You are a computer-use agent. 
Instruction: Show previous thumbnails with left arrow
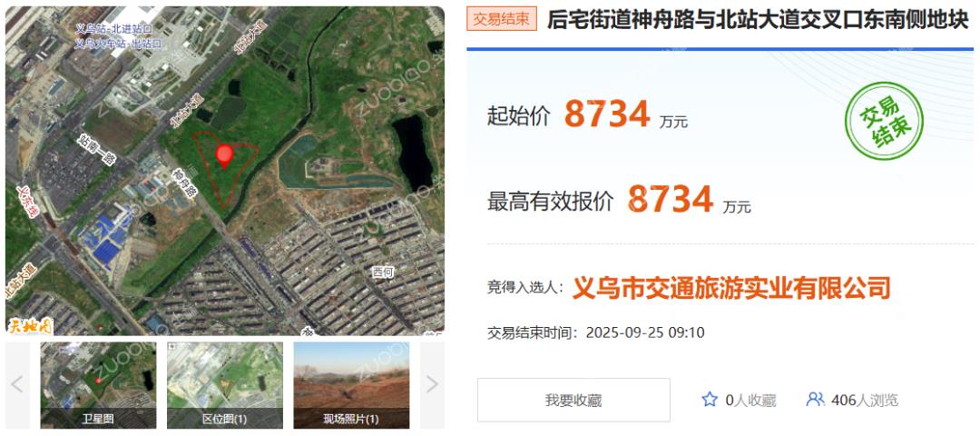click(17, 384)
